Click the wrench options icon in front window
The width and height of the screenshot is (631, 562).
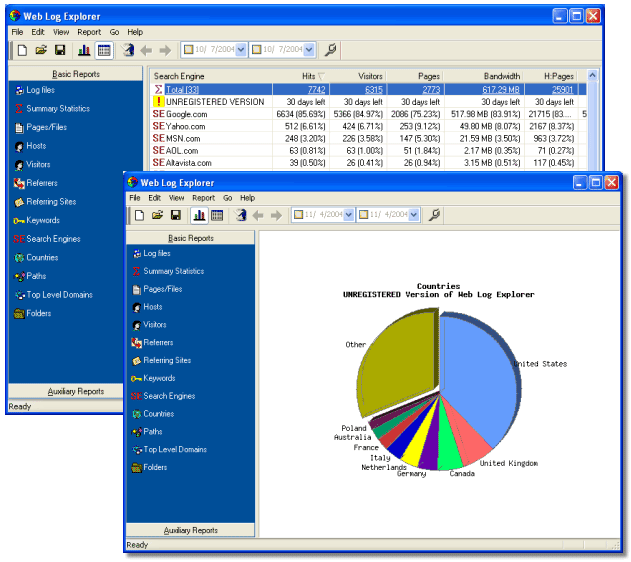coord(434,215)
